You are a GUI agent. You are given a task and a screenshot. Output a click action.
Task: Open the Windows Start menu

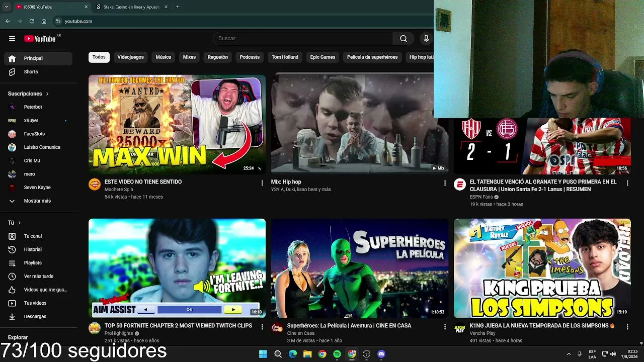(x=263, y=354)
